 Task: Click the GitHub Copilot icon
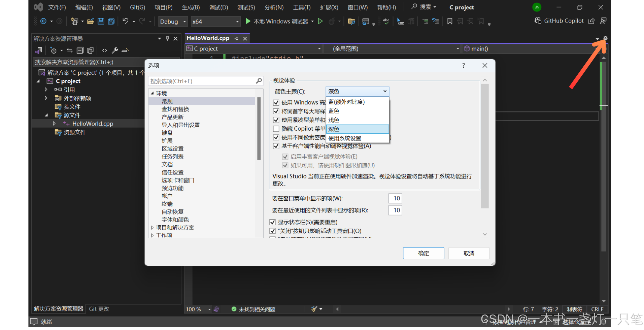(538, 21)
